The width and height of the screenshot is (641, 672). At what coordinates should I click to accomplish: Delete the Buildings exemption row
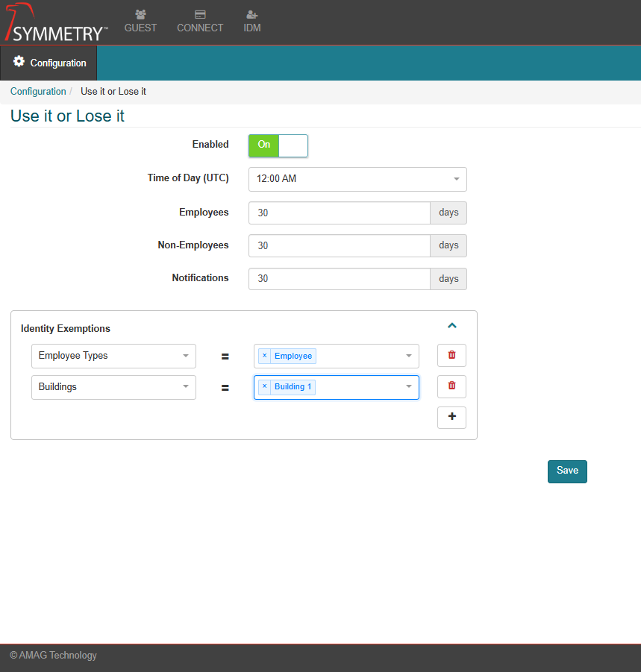(x=451, y=386)
